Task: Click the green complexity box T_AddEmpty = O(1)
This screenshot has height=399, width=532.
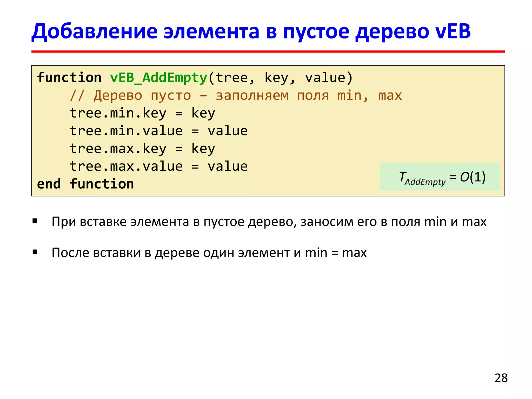Action: [440, 177]
